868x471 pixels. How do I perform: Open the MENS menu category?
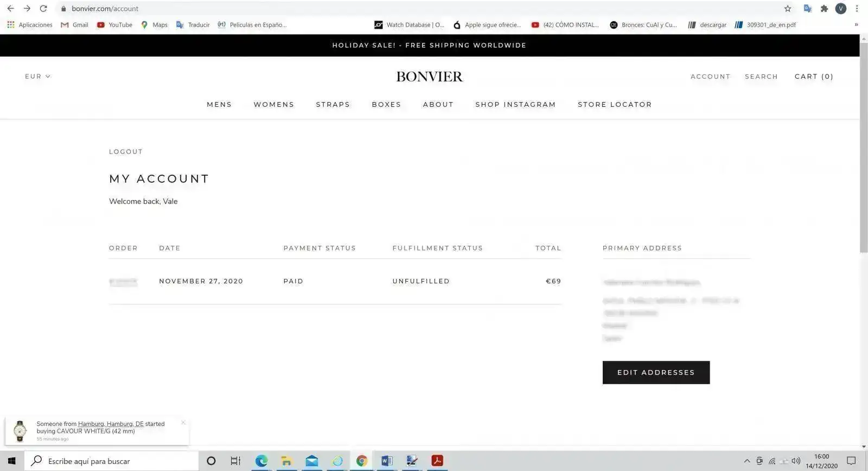pyautogui.click(x=219, y=104)
